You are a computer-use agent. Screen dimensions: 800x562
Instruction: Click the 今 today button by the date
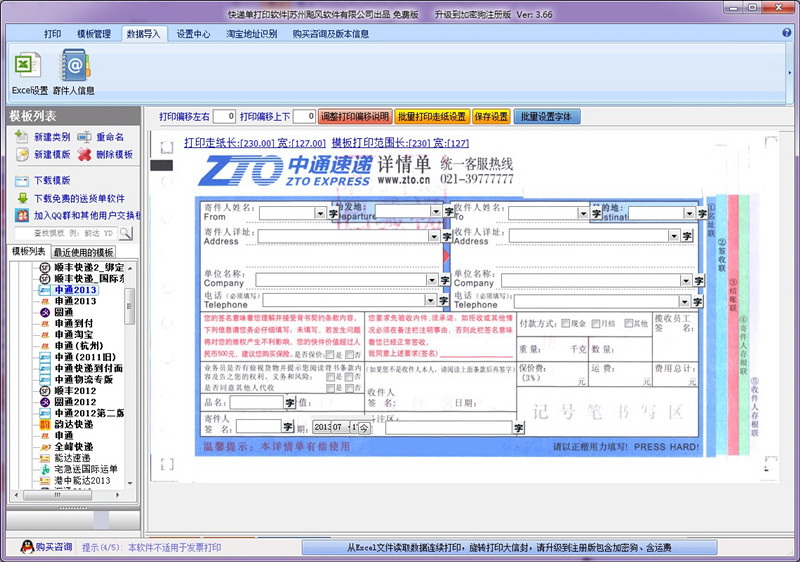[x=363, y=427]
